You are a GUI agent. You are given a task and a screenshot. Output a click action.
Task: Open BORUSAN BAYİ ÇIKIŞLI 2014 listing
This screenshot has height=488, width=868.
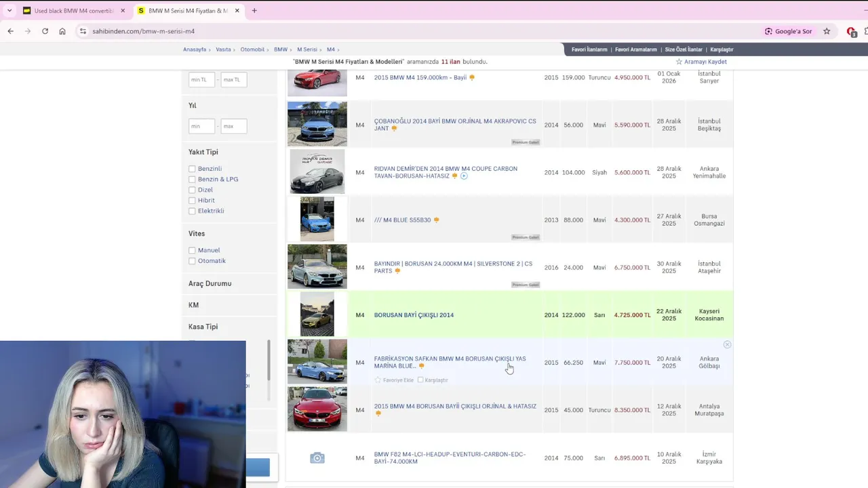click(x=414, y=315)
